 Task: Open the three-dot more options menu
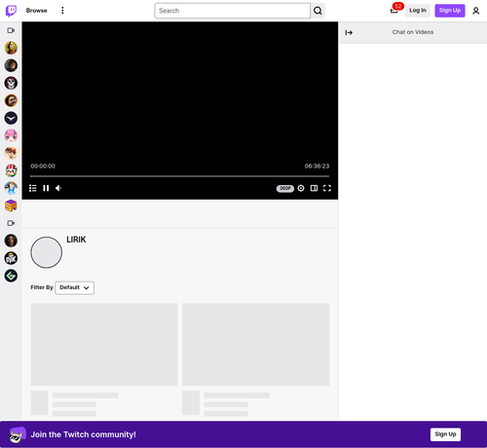coord(62,11)
